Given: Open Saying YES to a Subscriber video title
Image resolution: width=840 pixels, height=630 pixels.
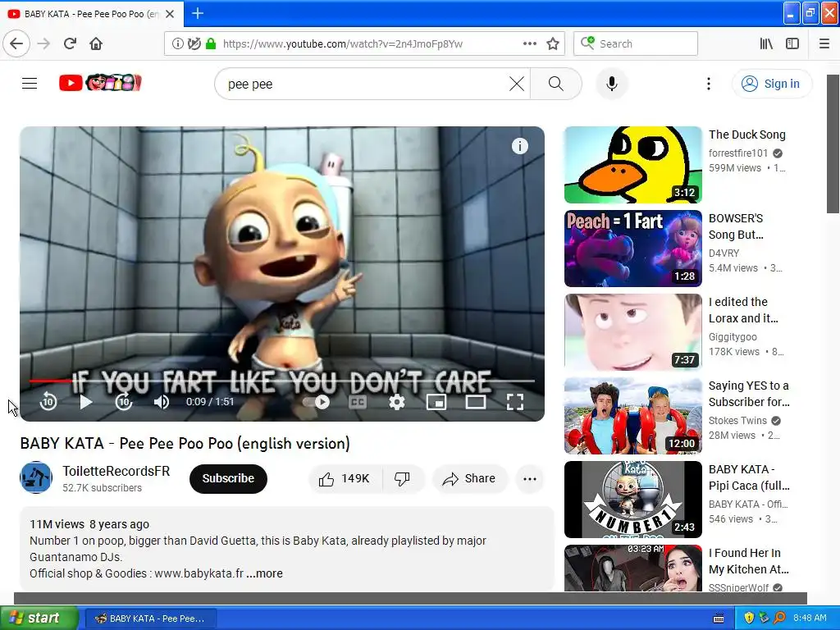Looking at the screenshot, I should click(x=749, y=393).
